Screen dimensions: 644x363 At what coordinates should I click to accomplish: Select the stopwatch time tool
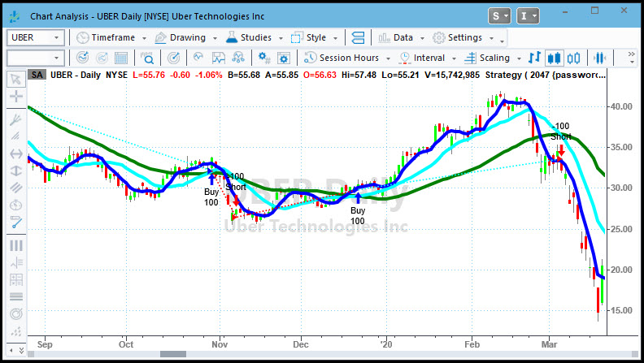click(16, 205)
